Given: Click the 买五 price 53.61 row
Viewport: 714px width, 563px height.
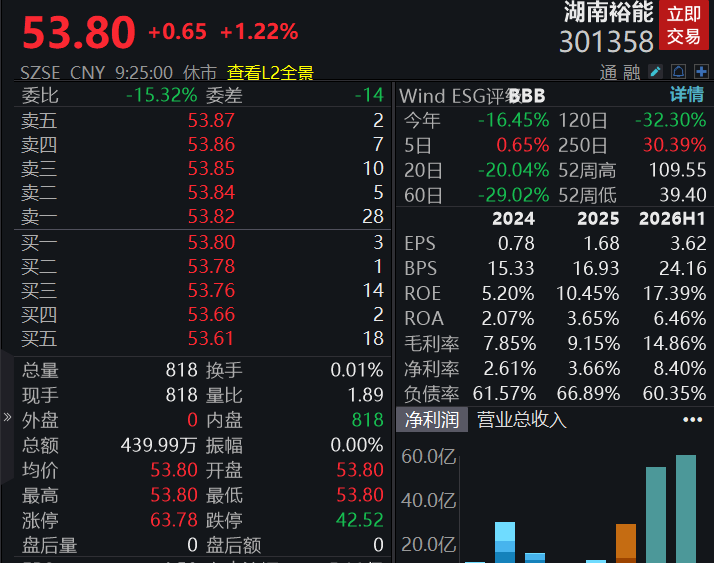Looking at the screenshot, I should pyautogui.click(x=203, y=338).
